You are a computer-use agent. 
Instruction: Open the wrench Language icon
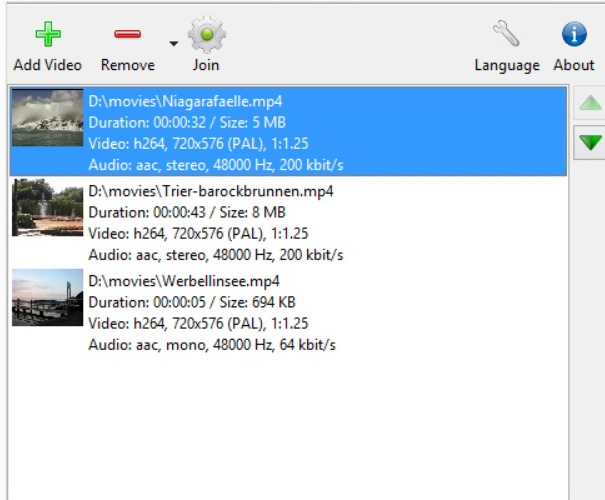pyautogui.click(x=506, y=34)
